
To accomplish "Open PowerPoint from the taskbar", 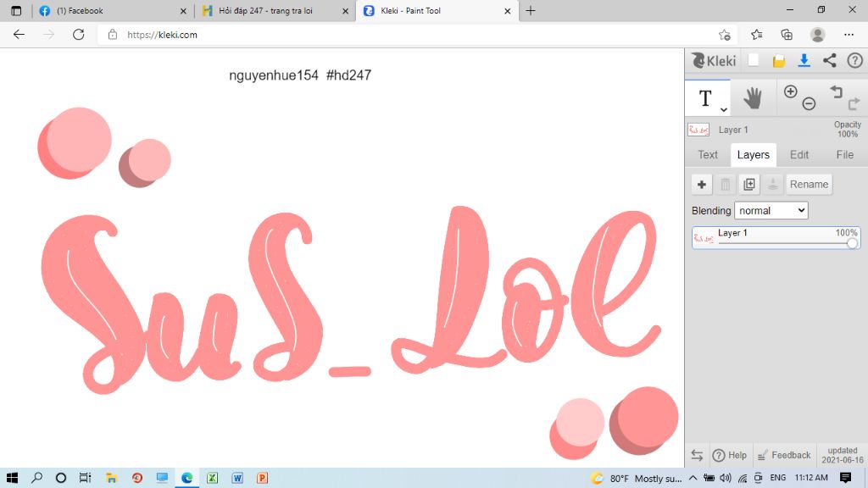I will click(x=263, y=478).
